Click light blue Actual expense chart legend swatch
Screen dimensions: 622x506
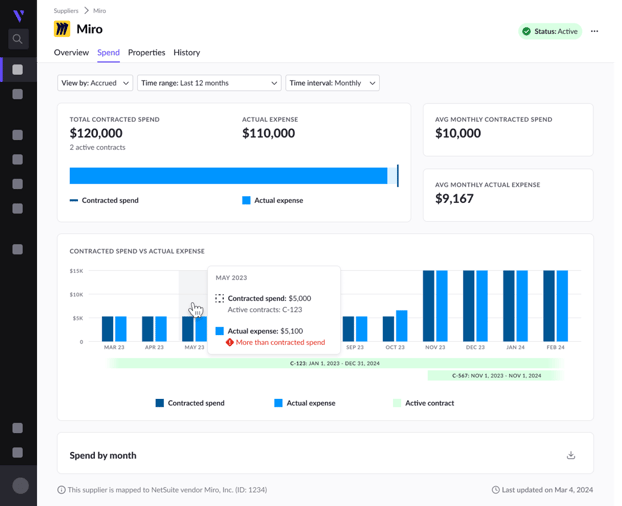click(278, 403)
